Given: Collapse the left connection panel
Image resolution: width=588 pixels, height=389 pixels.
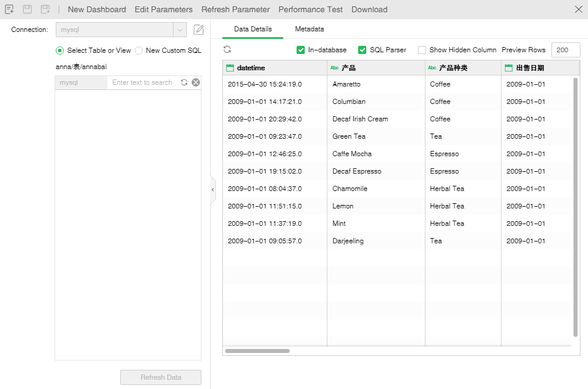Looking at the screenshot, I should (x=212, y=190).
